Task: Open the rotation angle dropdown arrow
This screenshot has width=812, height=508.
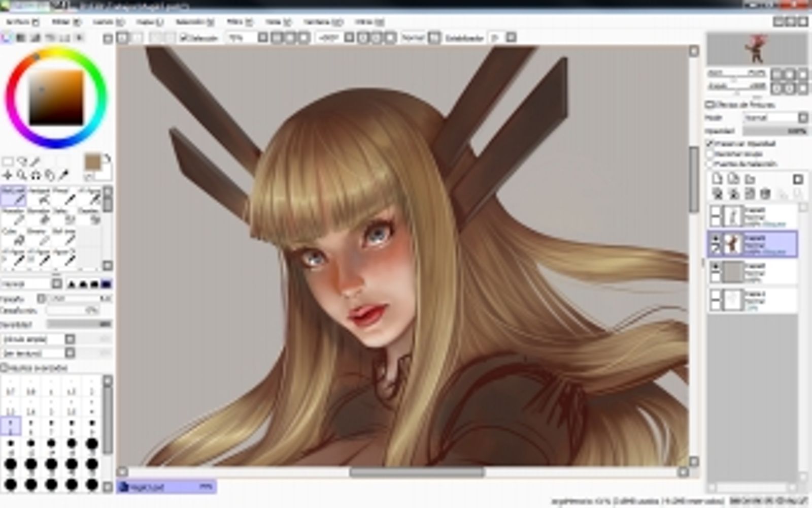Action: click(349, 38)
